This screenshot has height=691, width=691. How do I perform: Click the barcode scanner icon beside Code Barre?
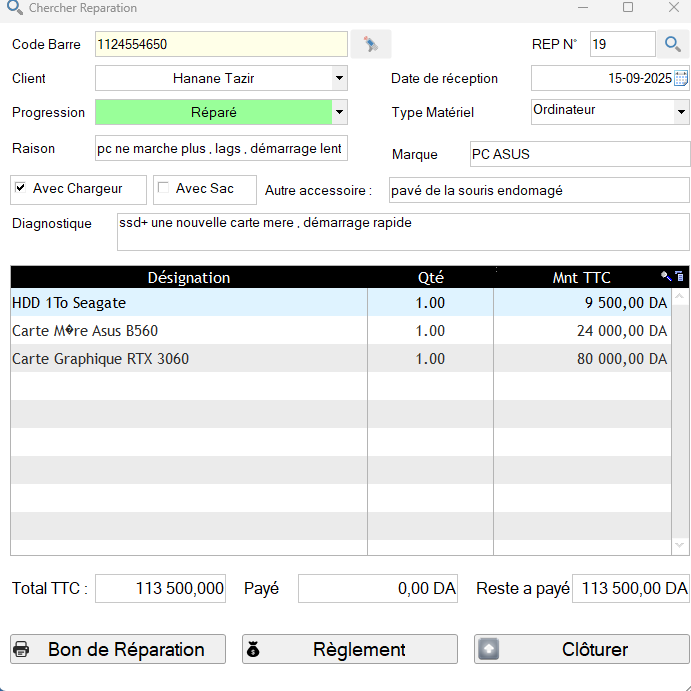(x=370, y=44)
